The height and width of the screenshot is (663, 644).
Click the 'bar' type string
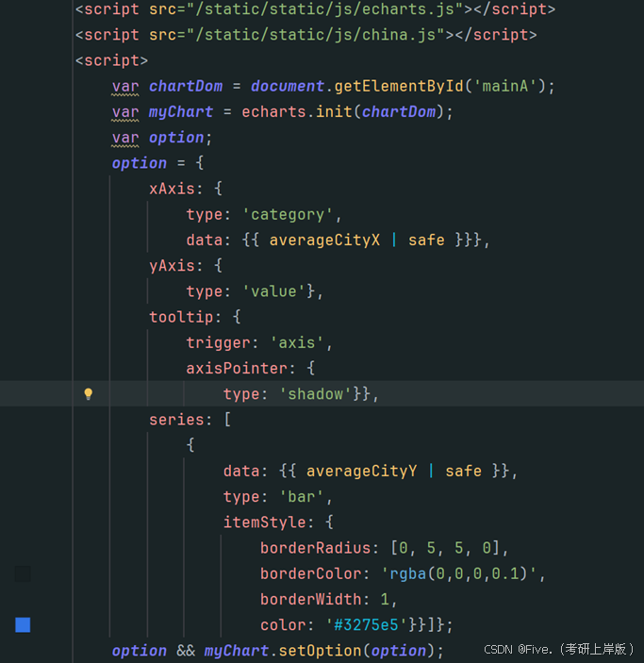click(x=301, y=497)
